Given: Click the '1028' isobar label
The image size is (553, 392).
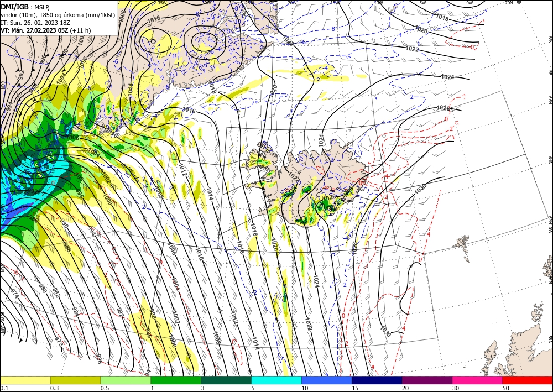Looking at the screenshot, I should point(355,248).
